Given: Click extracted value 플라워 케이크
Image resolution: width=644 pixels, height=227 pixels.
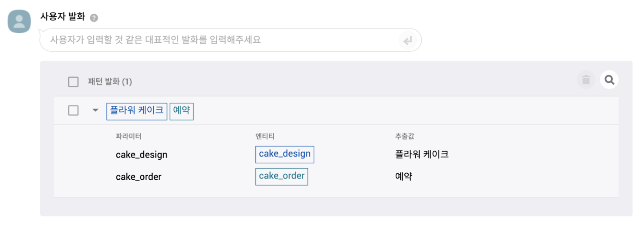Looking at the screenshot, I should pos(422,154).
